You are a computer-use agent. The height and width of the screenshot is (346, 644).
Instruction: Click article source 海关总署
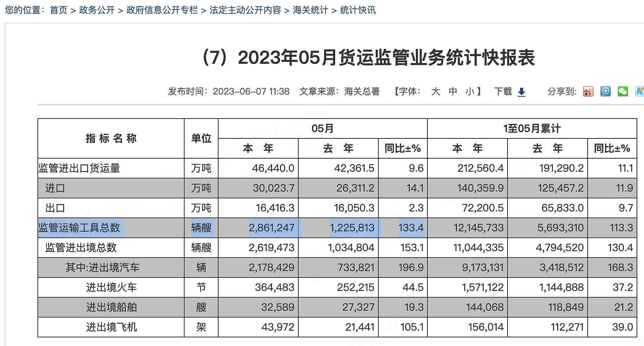[362, 92]
